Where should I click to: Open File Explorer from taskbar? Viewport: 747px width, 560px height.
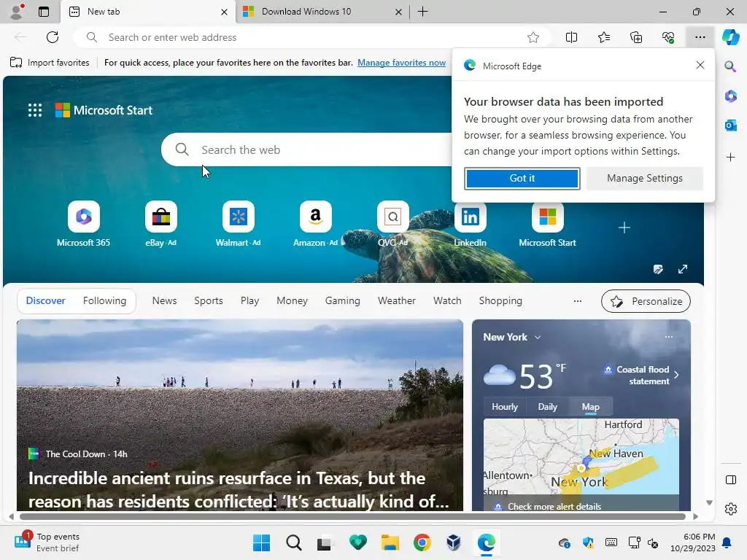pos(390,542)
